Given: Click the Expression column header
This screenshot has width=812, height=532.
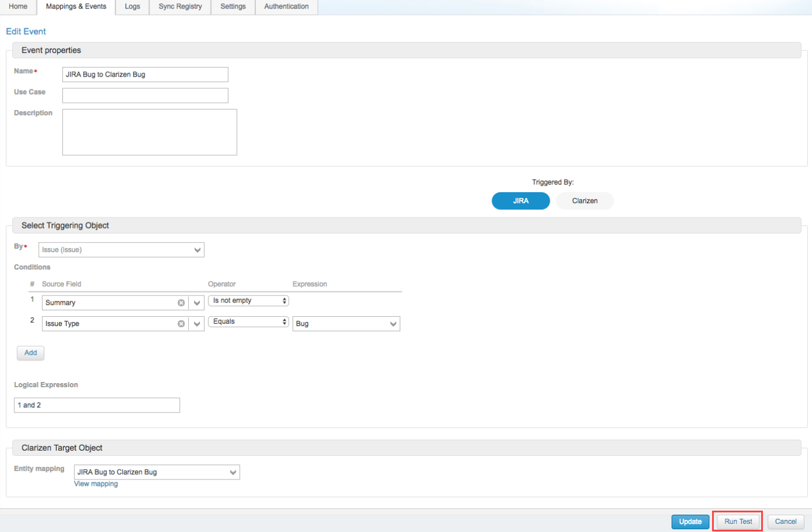Looking at the screenshot, I should pos(310,284).
